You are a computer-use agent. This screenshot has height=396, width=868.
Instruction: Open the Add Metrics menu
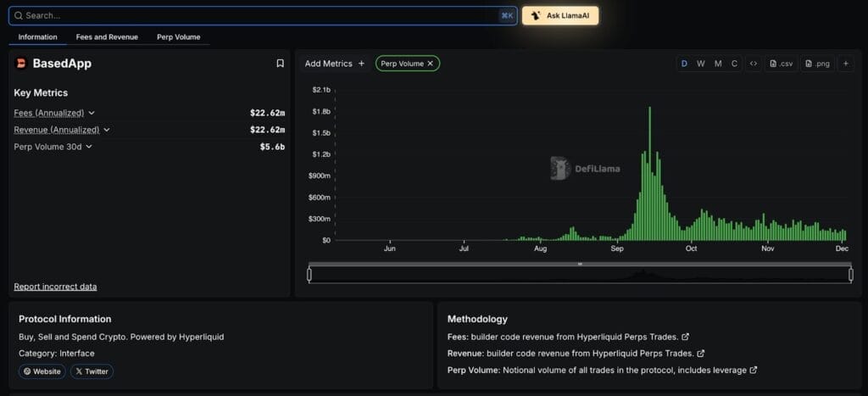pos(335,64)
